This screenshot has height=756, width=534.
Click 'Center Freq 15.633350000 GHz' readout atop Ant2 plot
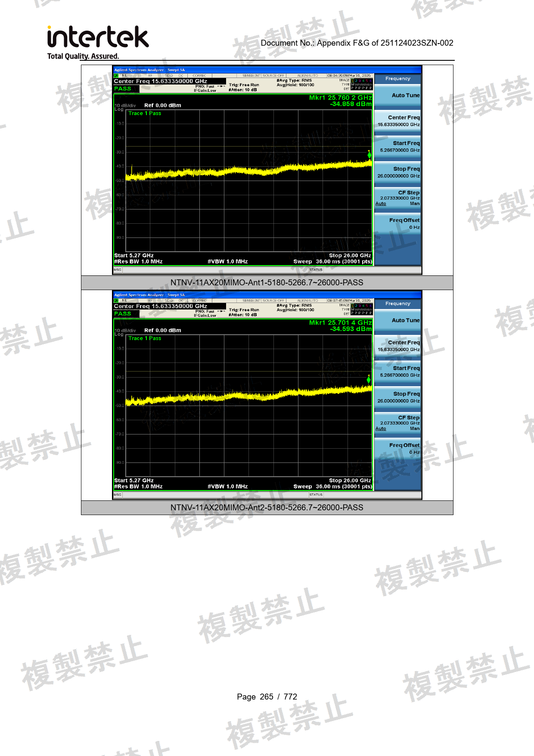tap(161, 306)
